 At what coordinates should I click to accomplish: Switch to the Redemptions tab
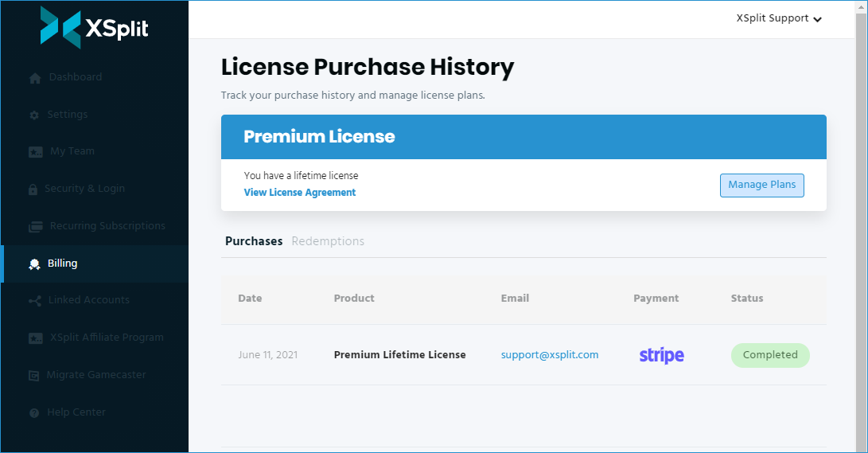[328, 241]
